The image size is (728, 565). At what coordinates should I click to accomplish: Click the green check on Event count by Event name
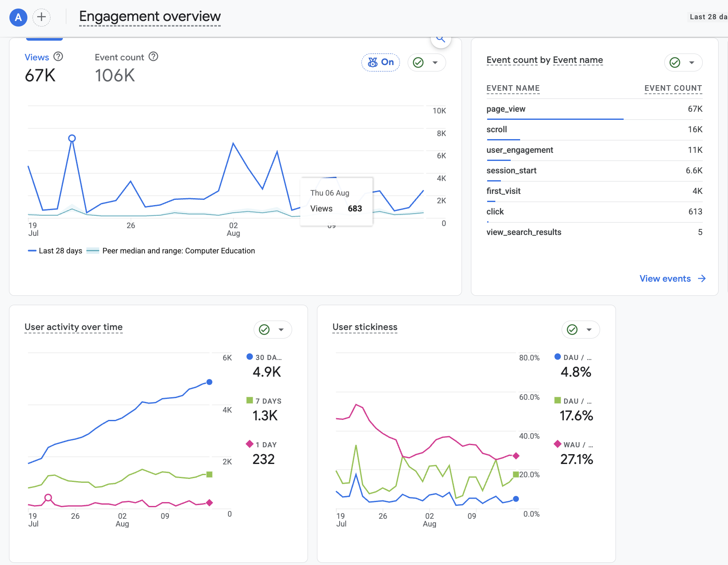[675, 62]
